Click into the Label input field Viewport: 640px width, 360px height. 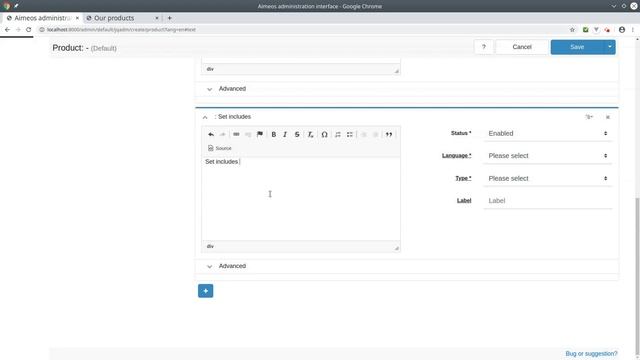[x=547, y=201]
